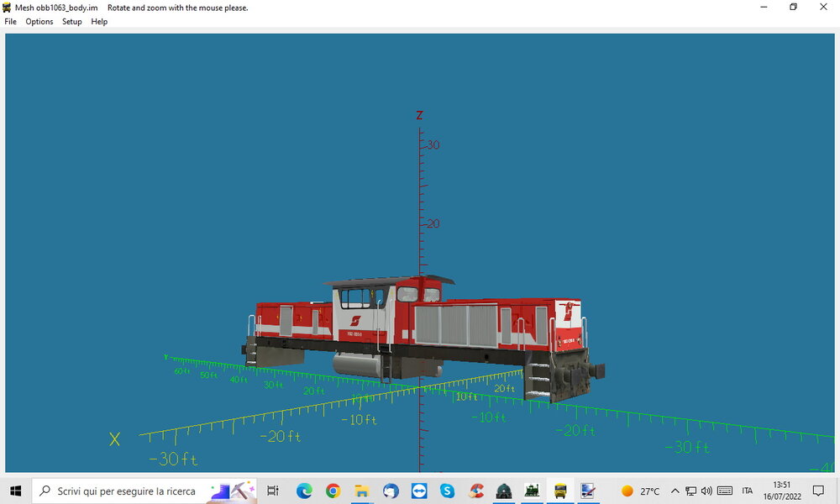Launch Microsoft Edge from taskbar
840x504 pixels.
pyautogui.click(x=304, y=491)
